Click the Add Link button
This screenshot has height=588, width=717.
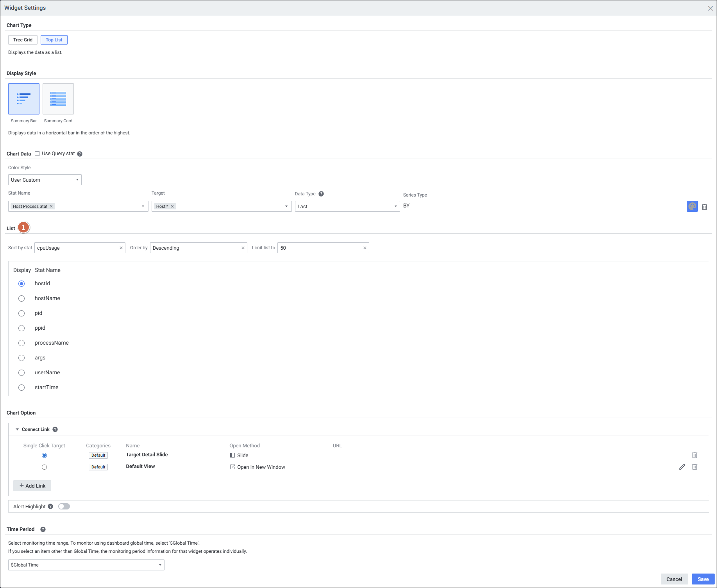tap(32, 486)
